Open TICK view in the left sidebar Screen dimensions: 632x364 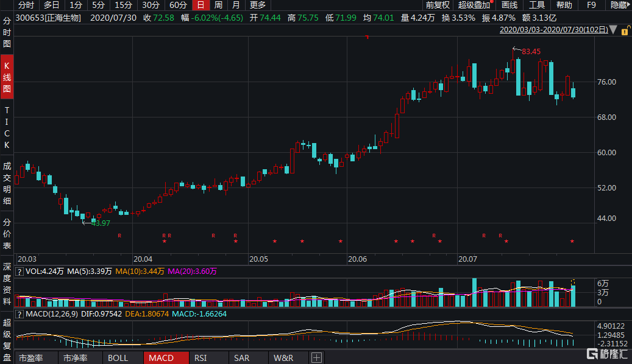tap(7, 128)
